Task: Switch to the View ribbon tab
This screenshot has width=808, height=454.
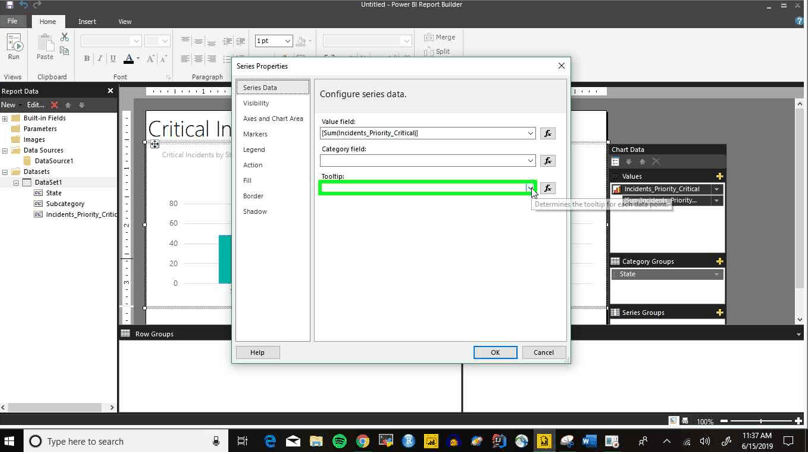Action: click(x=125, y=22)
